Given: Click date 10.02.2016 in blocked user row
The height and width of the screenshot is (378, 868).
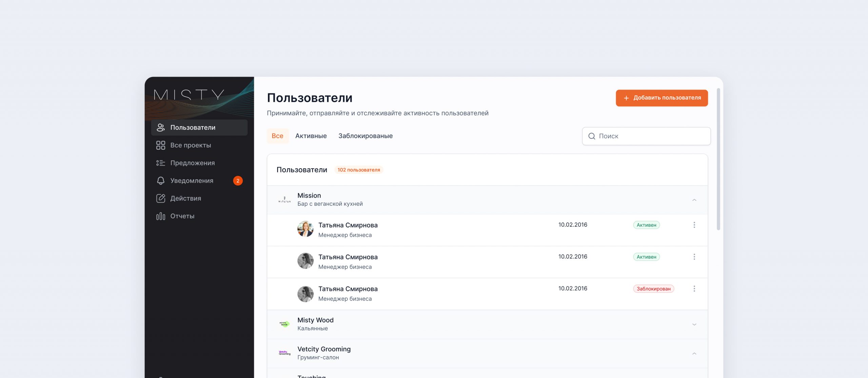Looking at the screenshot, I should [x=573, y=288].
